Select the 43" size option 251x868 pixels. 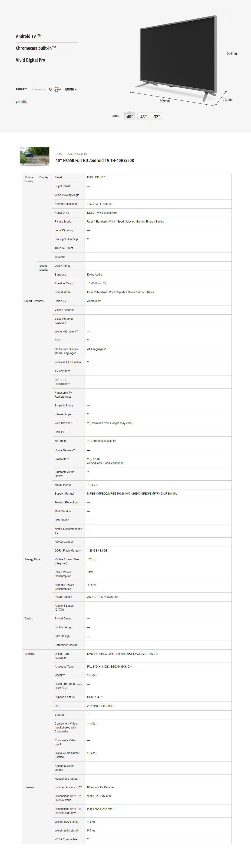143,116
